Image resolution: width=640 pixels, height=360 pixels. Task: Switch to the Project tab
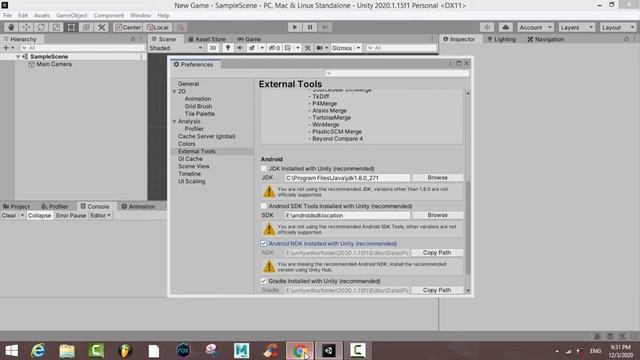(16, 207)
